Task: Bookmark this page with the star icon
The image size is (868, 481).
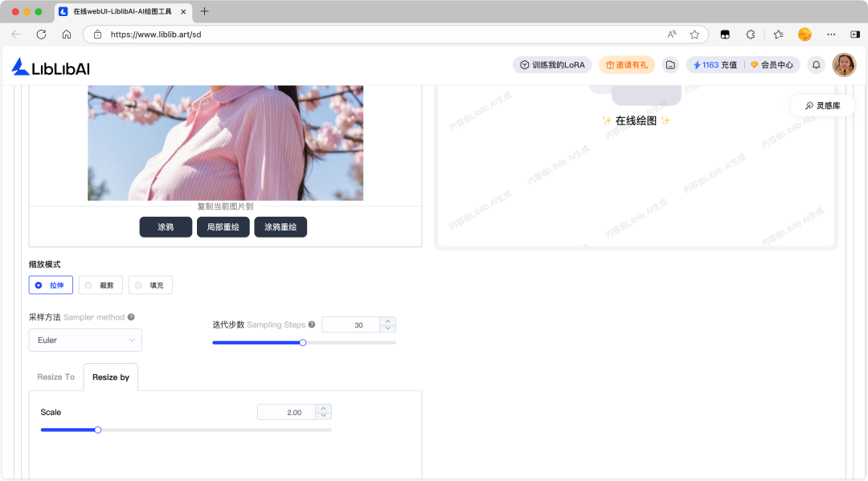Action: [694, 35]
